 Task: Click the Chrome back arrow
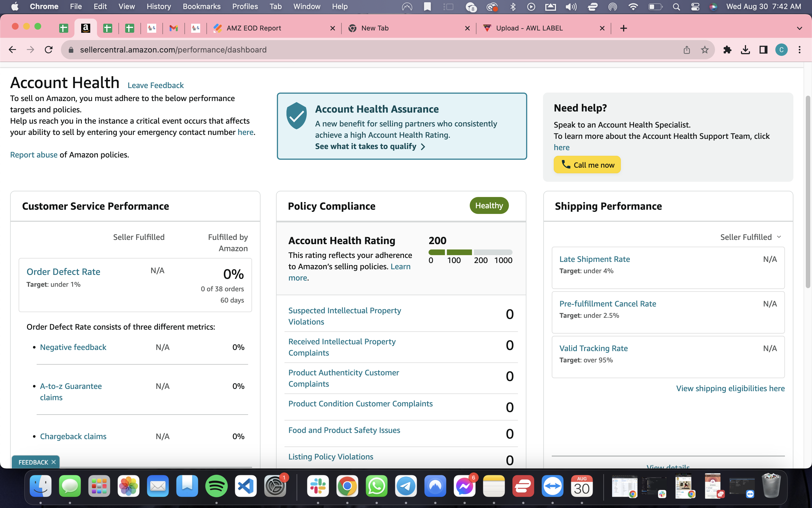coord(12,50)
